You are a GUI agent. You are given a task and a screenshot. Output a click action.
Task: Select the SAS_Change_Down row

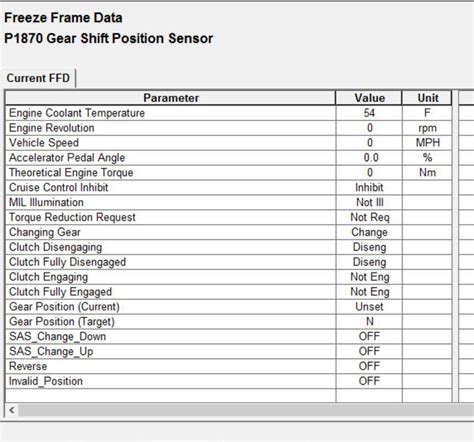click(x=229, y=337)
